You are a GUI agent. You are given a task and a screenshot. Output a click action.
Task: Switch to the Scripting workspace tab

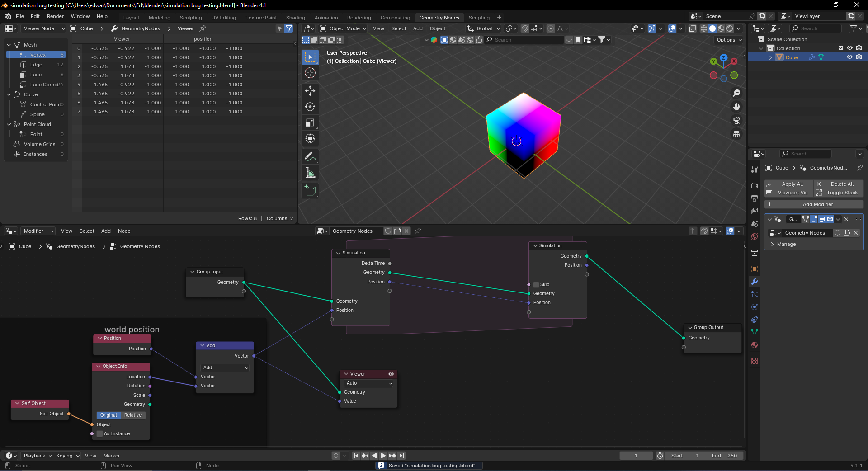[479, 18]
